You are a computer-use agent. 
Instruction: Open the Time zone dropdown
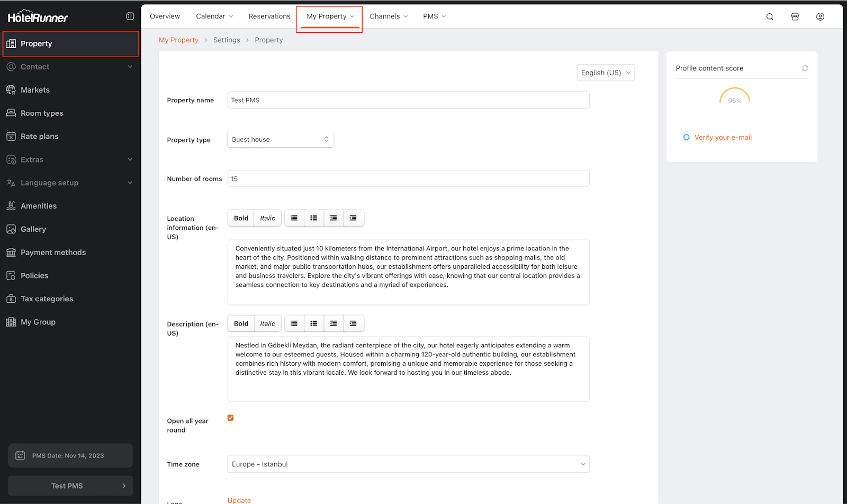click(408, 464)
